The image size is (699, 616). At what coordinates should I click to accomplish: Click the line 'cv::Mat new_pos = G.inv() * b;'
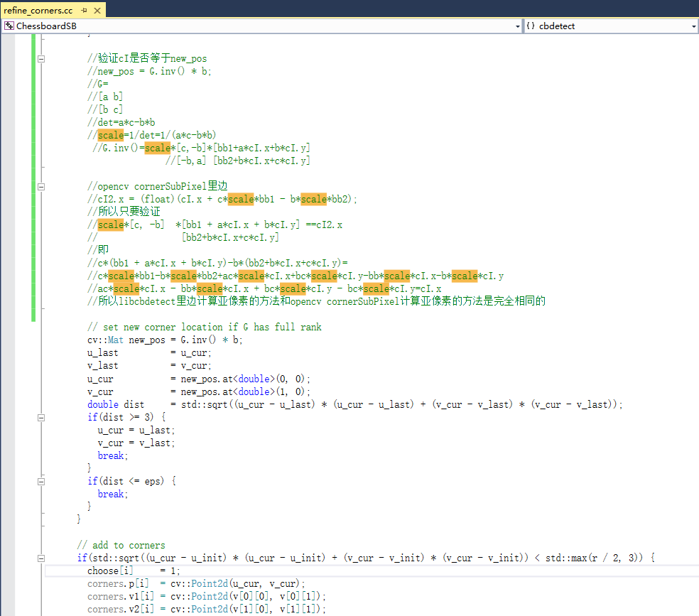click(x=165, y=340)
